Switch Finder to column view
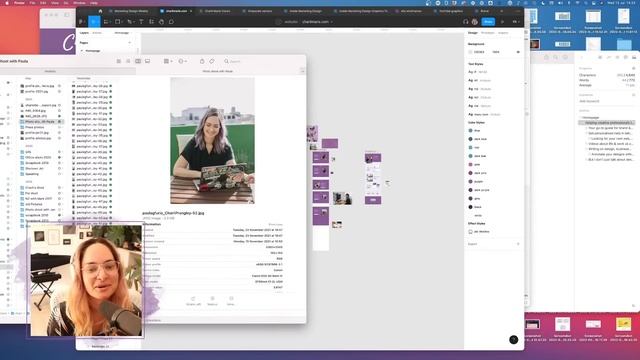Screen dimensions: 640x360 tap(138, 61)
